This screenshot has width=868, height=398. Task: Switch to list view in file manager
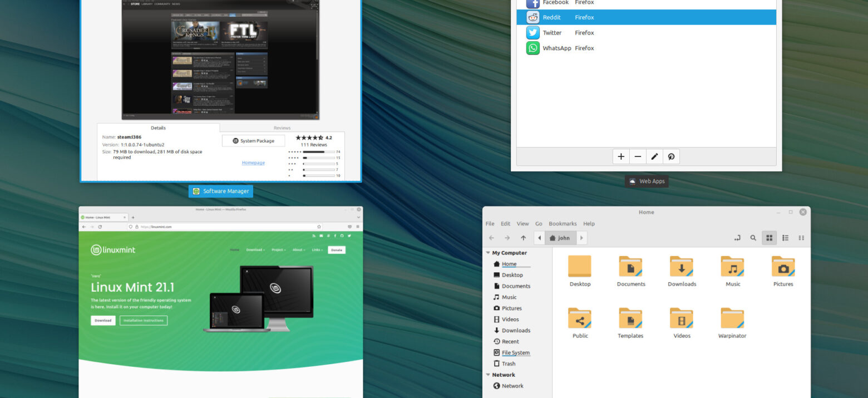(x=785, y=238)
